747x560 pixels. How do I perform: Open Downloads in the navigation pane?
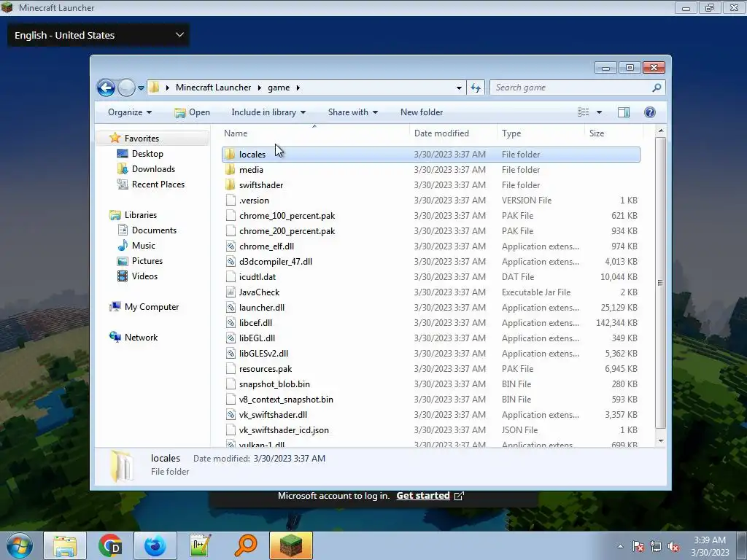[153, 169]
